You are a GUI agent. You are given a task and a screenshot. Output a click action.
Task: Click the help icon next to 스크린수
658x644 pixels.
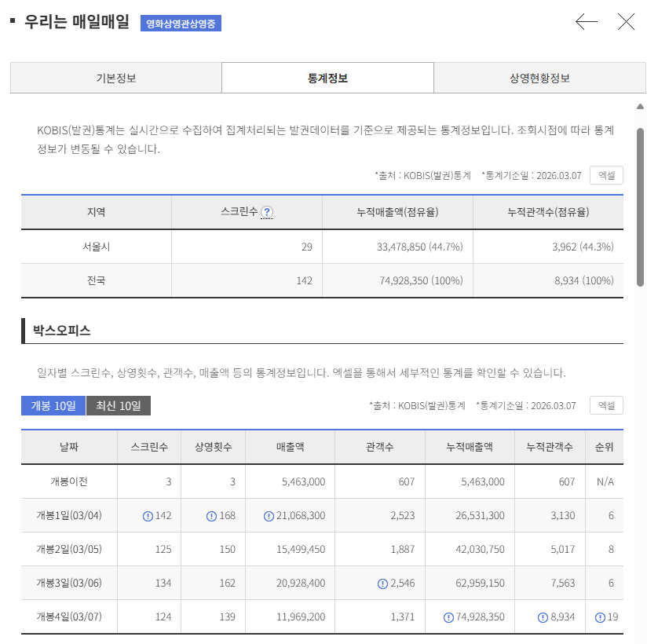pyautogui.click(x=267, y=211)
